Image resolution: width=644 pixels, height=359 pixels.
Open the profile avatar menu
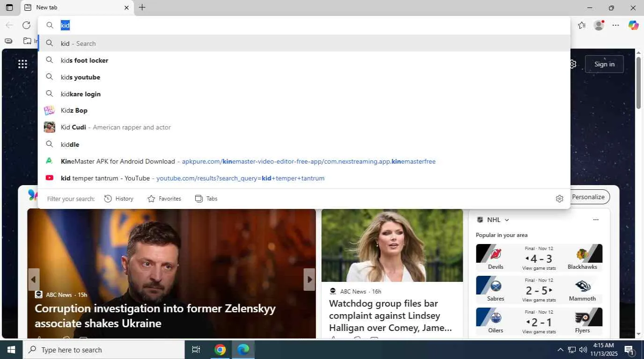point(599,25)
